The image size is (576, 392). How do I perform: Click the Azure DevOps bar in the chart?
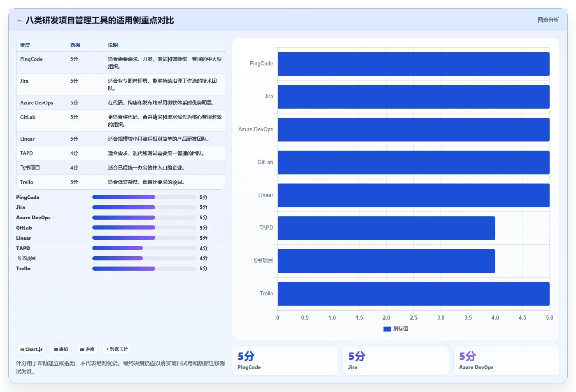413,130
